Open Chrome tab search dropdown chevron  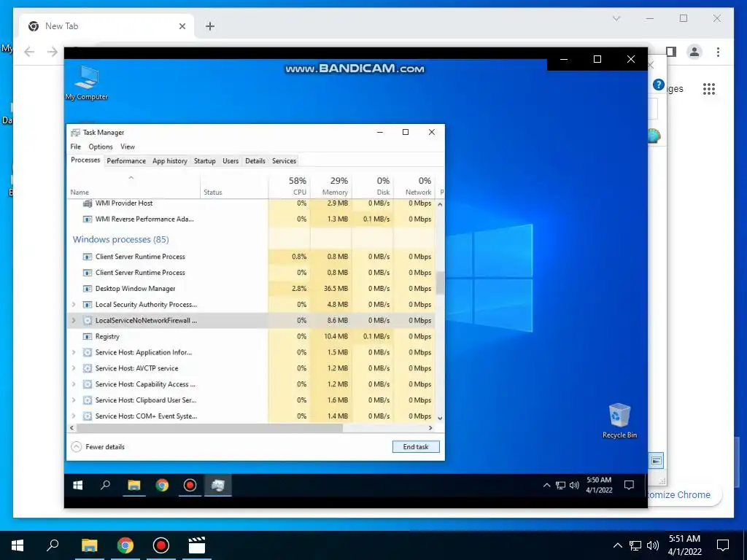click(616, 18)
